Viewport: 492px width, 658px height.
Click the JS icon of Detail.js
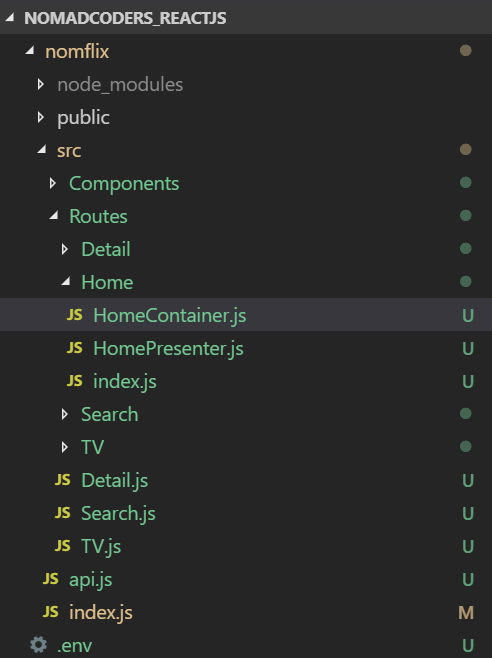tap(63, 480)
